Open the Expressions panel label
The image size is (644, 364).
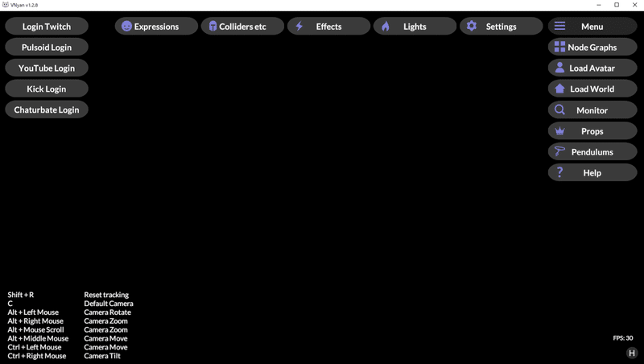(156, 27)
